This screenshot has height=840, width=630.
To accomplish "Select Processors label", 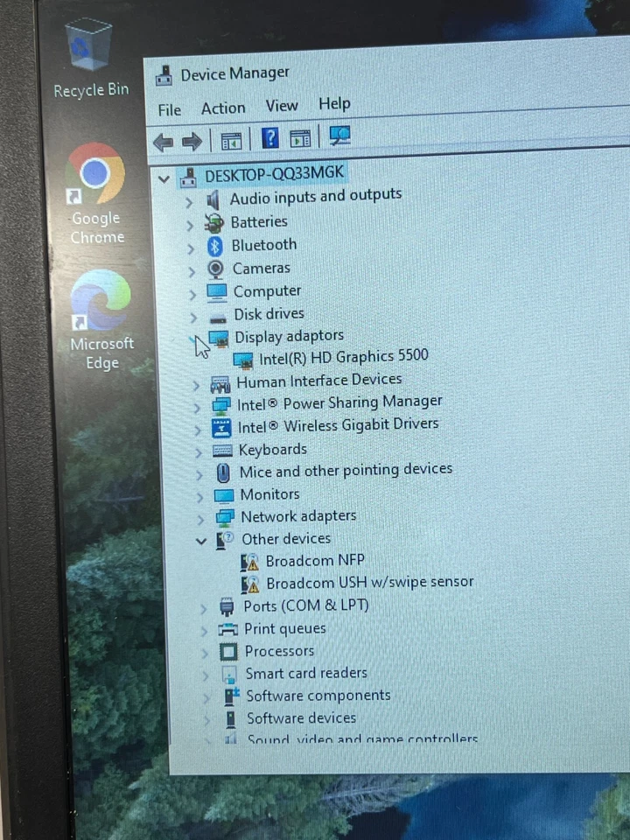I will [279, 651].
